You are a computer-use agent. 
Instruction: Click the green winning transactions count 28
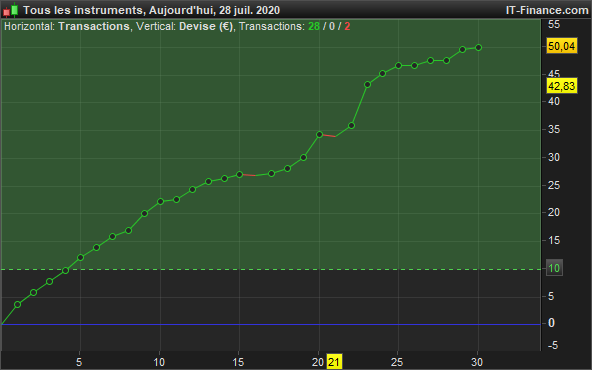pyautogui.click(x=314, y=26)
